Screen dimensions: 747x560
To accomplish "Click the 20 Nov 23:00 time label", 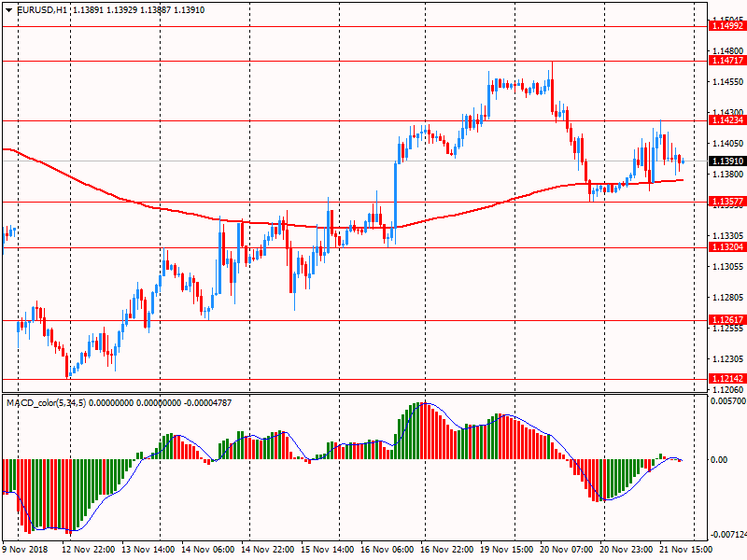I will coord(626,549).
